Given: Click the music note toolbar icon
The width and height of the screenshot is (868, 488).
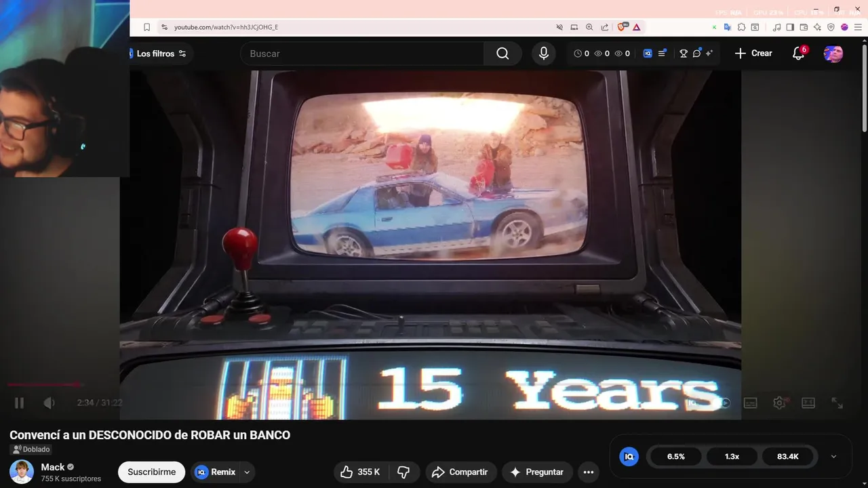Looking at the screenshot, I should point(777,27).
